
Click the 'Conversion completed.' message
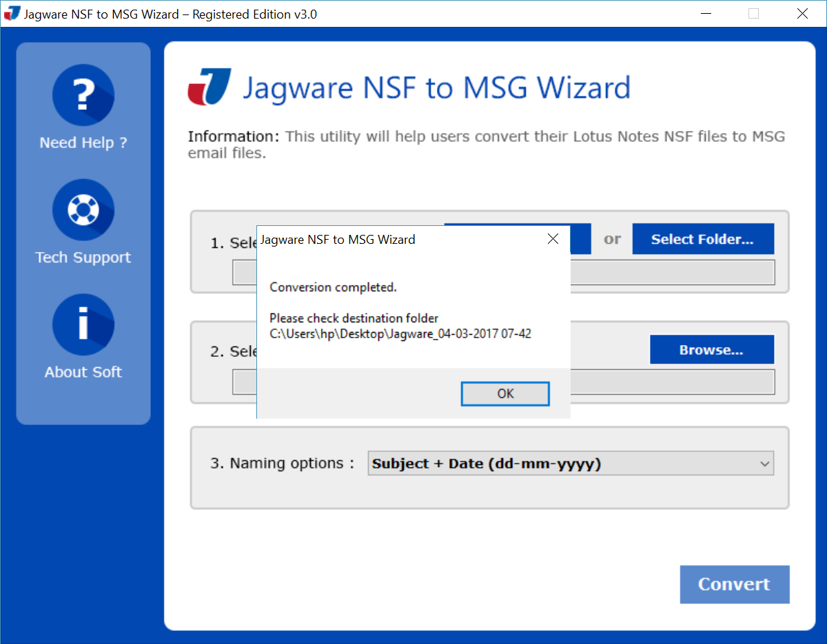click(x=333, y=287)
